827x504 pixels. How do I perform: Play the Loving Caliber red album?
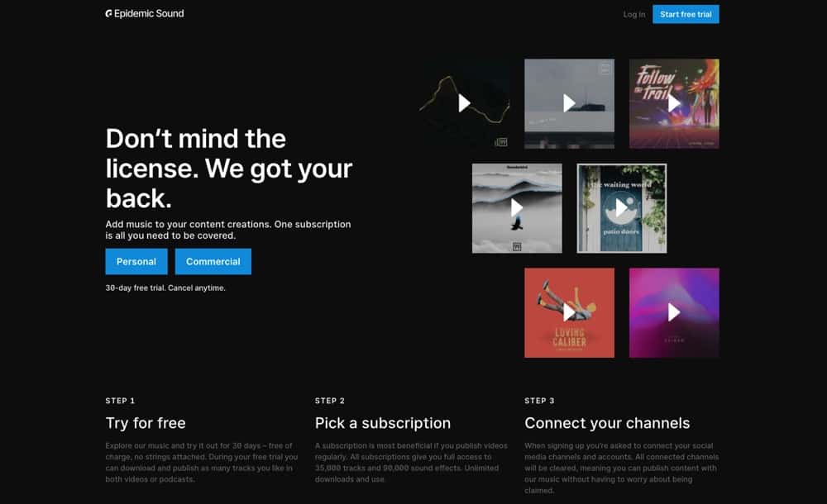pyautogui.click(x=569, y=312)
